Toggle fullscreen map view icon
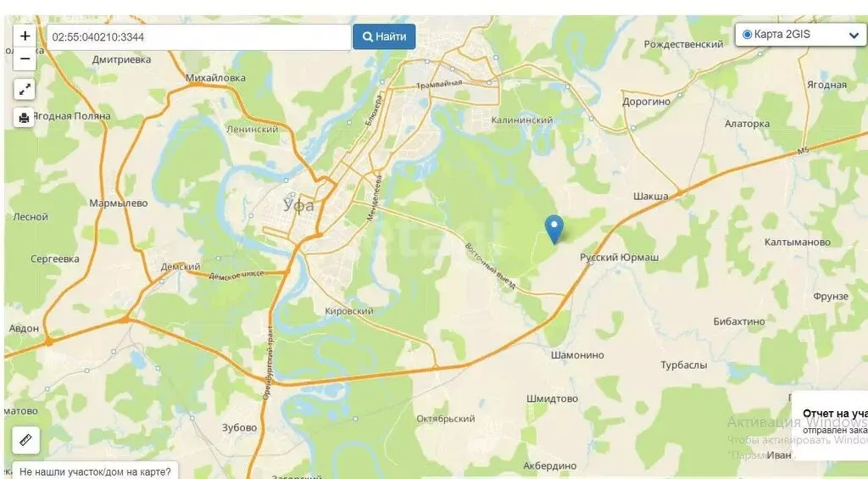Viewport: 868px width, 479px height. (x=25, y=90)
